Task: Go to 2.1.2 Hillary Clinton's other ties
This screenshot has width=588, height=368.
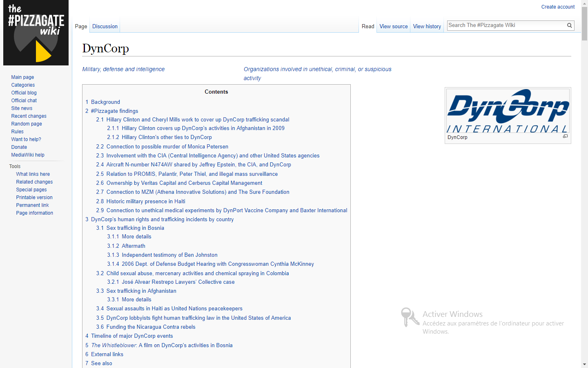Action: coord(159,137)
